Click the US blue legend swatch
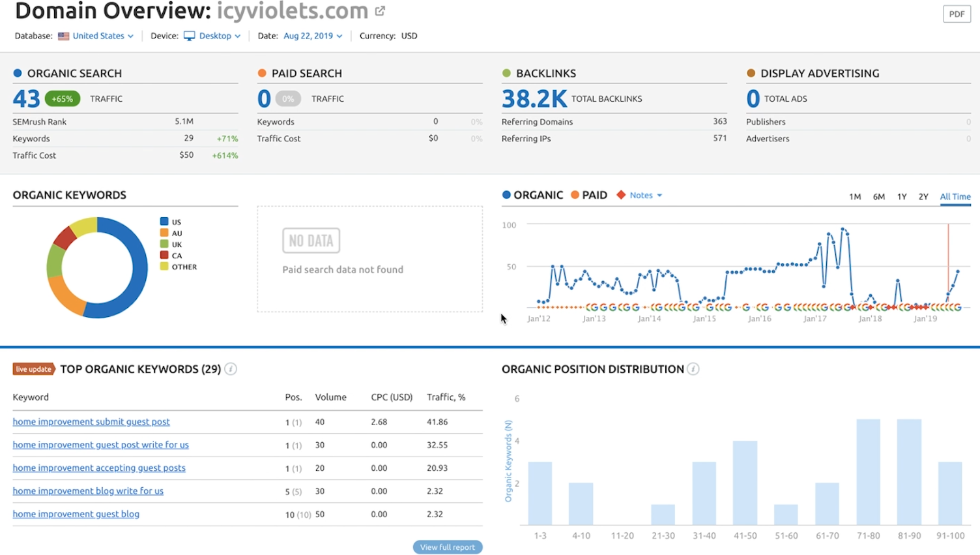 click(164, 222)
